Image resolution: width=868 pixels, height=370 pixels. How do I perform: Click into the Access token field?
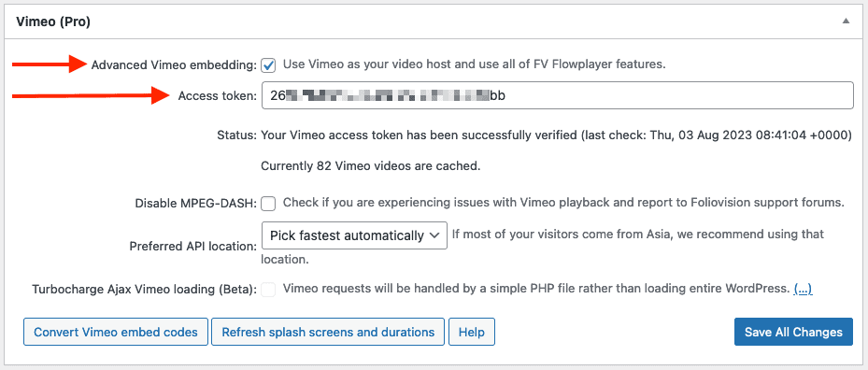557,96
